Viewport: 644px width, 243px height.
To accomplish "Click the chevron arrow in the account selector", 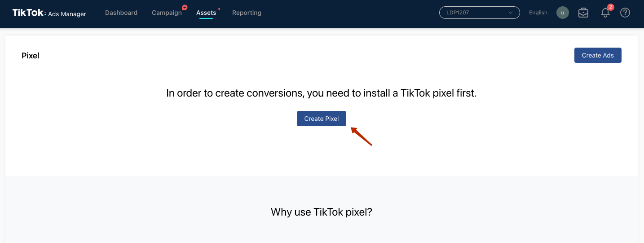I will (511, 13).
